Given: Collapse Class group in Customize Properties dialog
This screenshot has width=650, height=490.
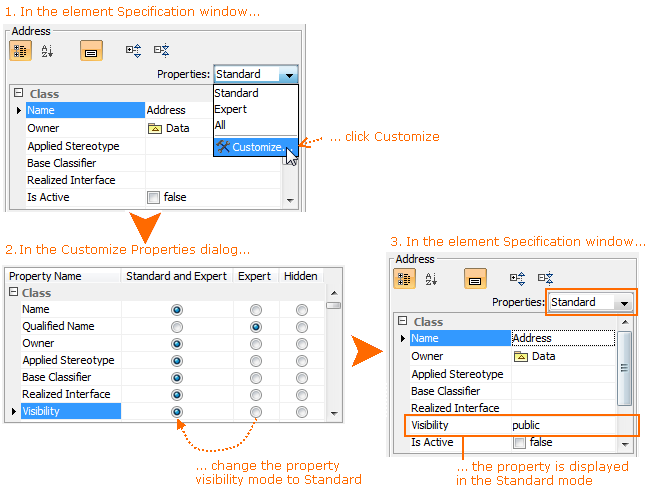Looking at the screenshot, I should click(14, 292).
